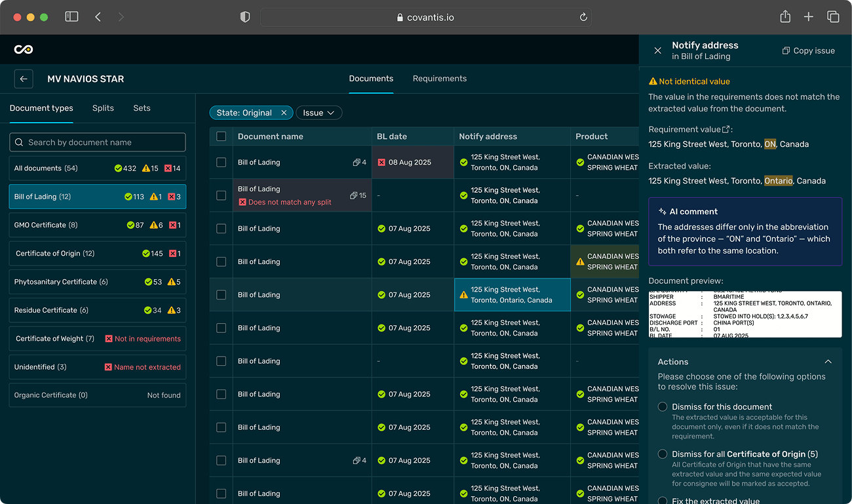Screen dimensions: 852x504
Task: Select Dismiss for all Certificate of Origin
Action: coord(662,454)
